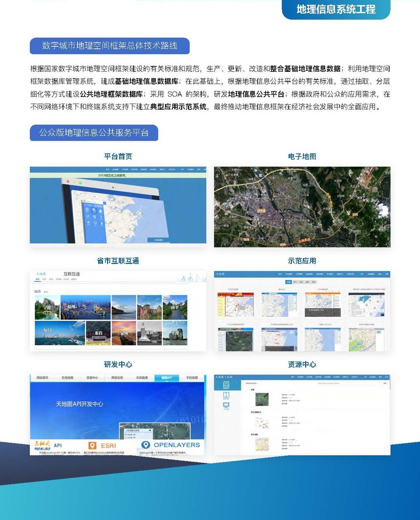Image resolution: width=420 pixels, height=520 pixels.
Task: Select the Map World 天地图 API logo
Action: [42, 445]
